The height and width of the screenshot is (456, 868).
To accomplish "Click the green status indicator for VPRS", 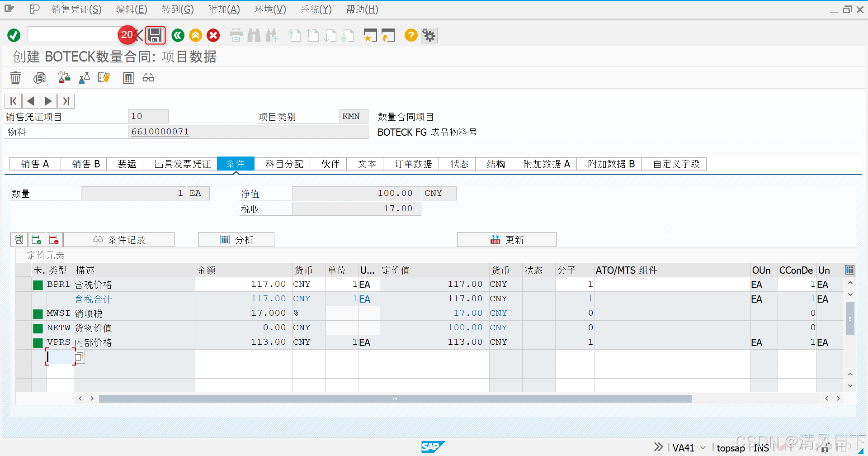I will pos(38,342).
